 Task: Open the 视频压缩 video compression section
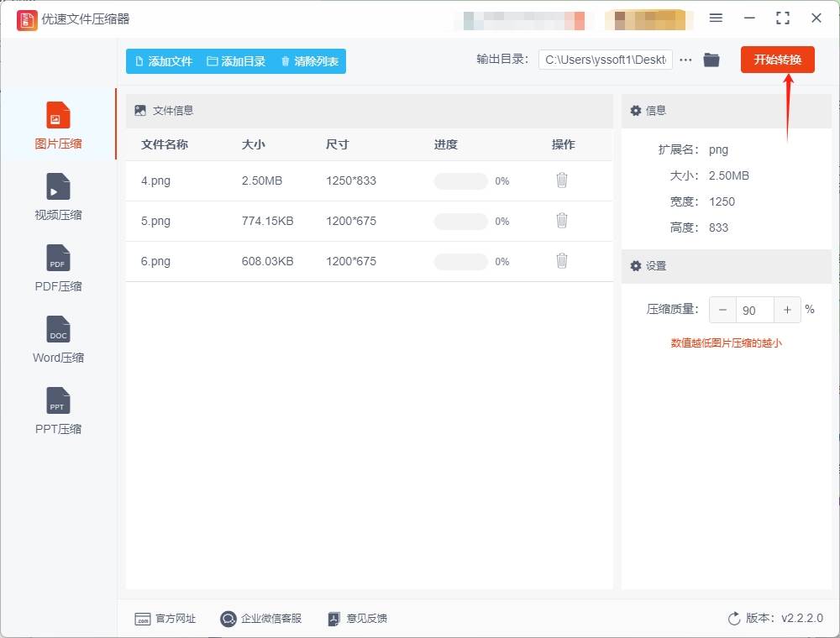tap(58, 196)
